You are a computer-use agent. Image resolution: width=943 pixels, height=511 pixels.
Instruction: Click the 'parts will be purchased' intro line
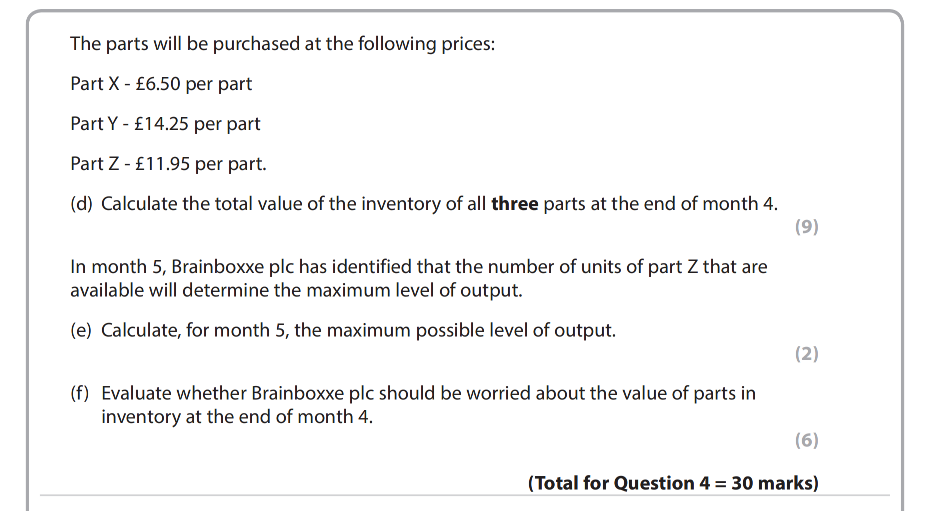(x=282, y=44)
